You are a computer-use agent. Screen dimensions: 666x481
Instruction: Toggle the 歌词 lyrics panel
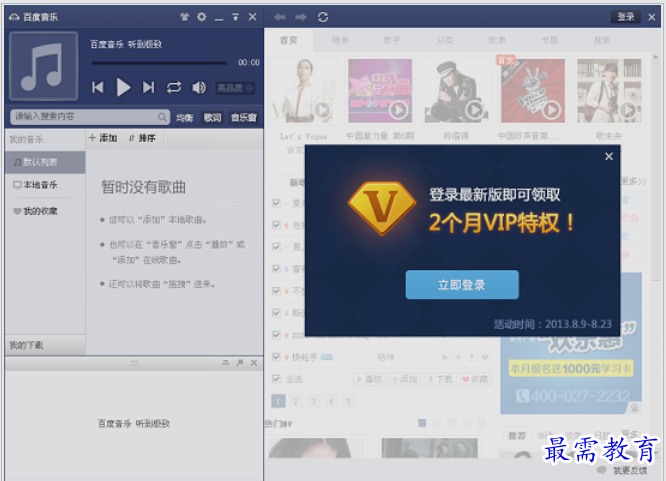point(212,118)
